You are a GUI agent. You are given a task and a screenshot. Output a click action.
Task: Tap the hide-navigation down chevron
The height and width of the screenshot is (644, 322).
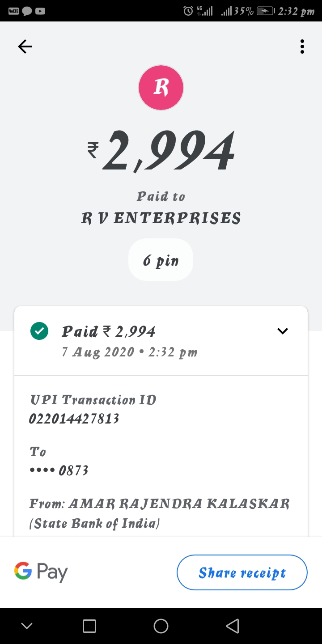(27, 626)
